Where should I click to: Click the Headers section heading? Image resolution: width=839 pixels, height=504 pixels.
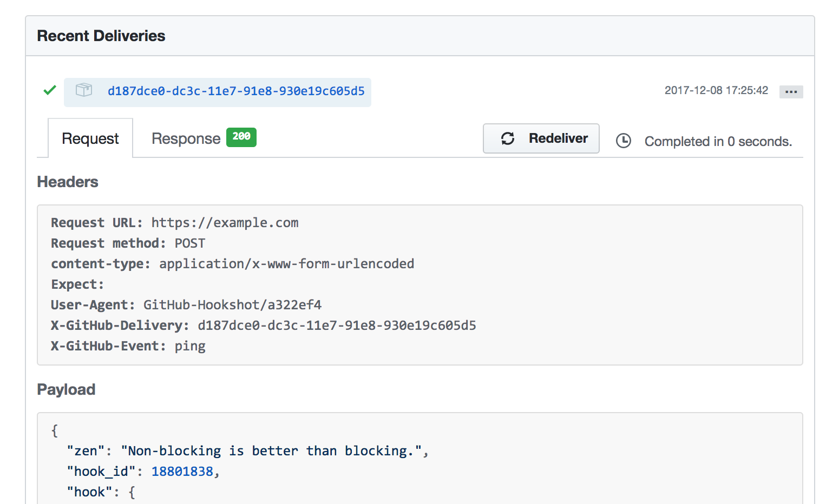pos(68,182)
